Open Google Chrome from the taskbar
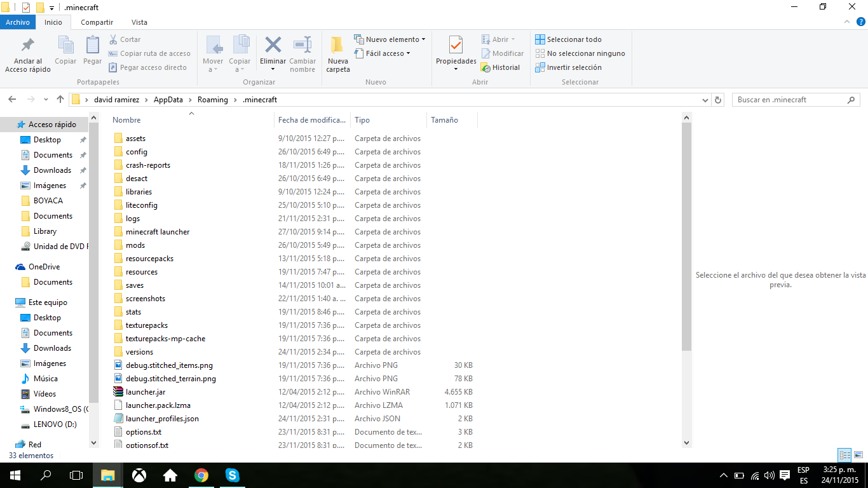 [201, 475]
